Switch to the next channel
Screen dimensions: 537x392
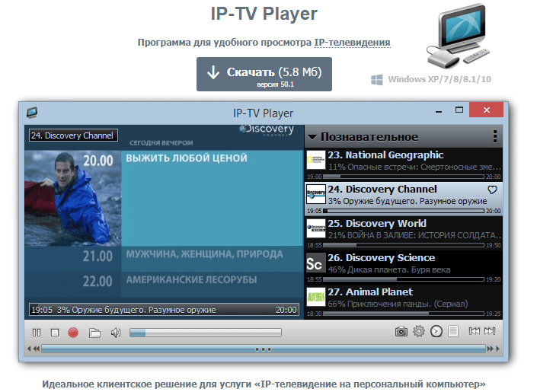coord(490,331)
